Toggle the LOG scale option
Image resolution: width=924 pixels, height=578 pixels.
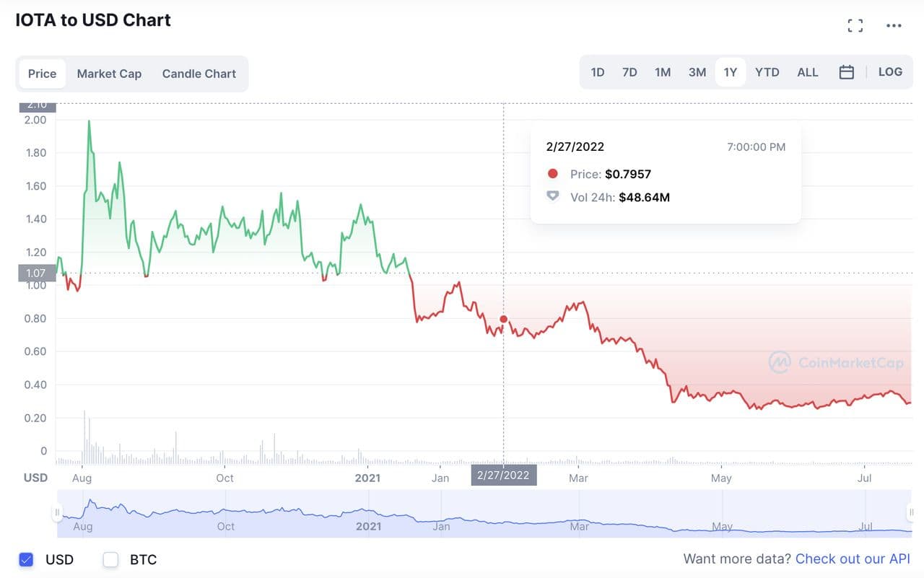890,72
